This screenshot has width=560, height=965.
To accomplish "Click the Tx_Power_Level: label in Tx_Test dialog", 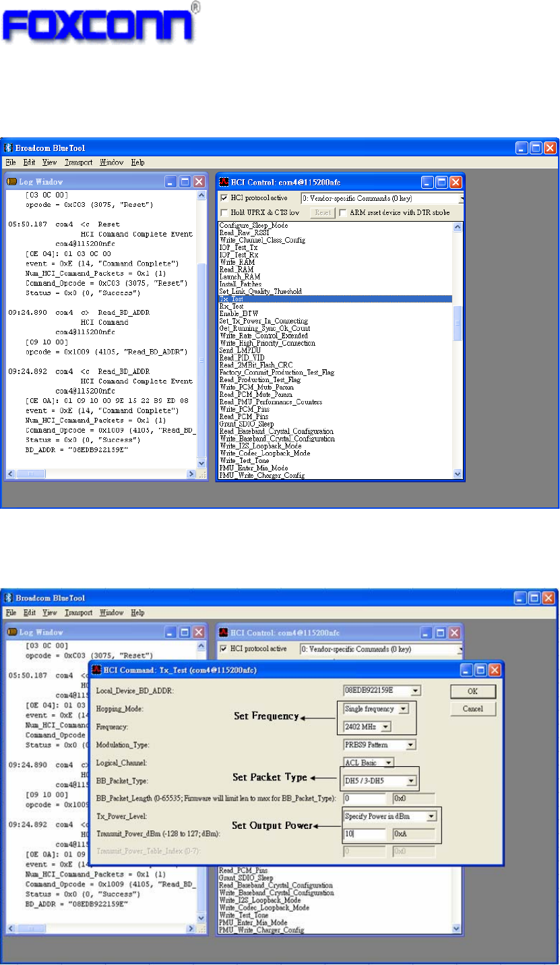I will [x=124, y=816].
